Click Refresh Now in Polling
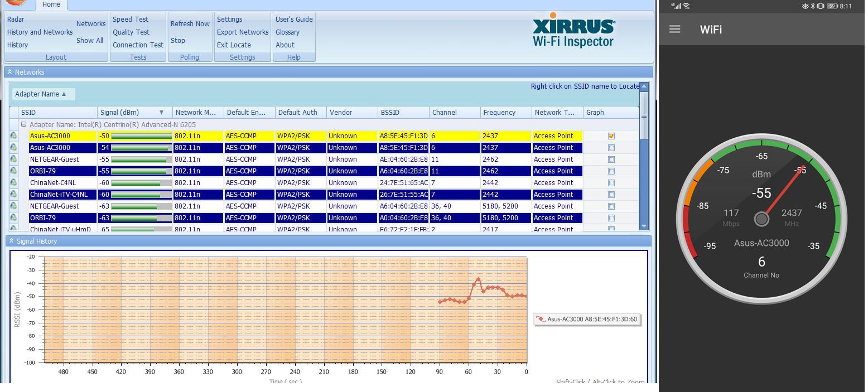The height and width of the screenshot is (392, 868). (190, 23)
